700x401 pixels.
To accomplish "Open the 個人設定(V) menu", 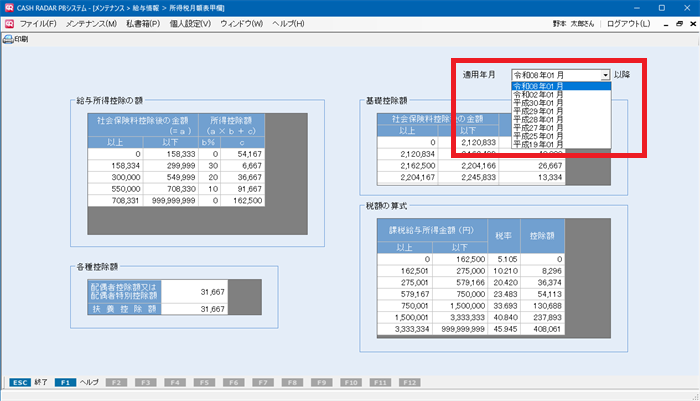I will (190, 23).
